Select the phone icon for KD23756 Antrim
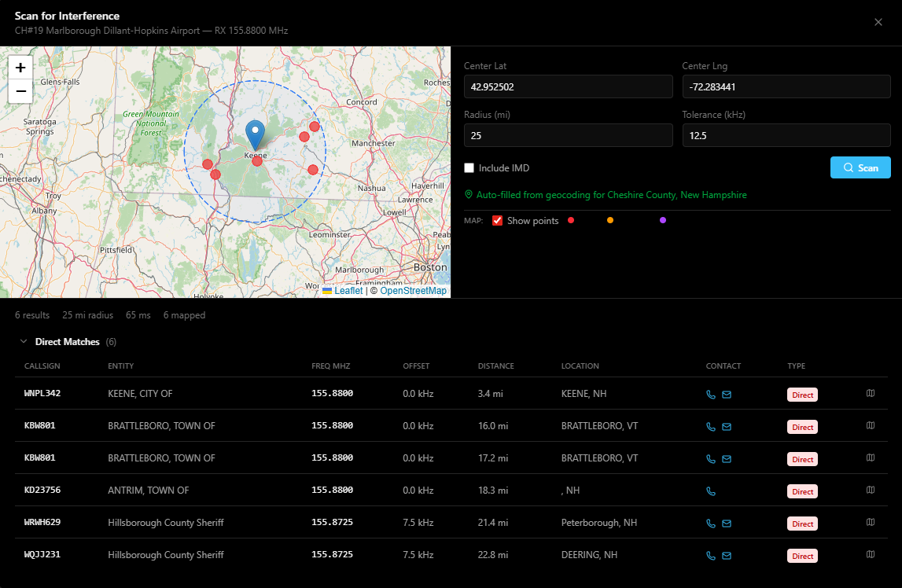This screenshot has width=902, height=588. [x=711, y=490]
